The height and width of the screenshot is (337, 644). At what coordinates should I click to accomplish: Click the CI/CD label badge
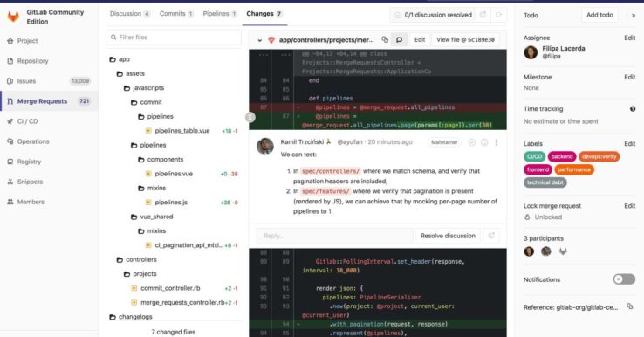click(x=534, y=156)
